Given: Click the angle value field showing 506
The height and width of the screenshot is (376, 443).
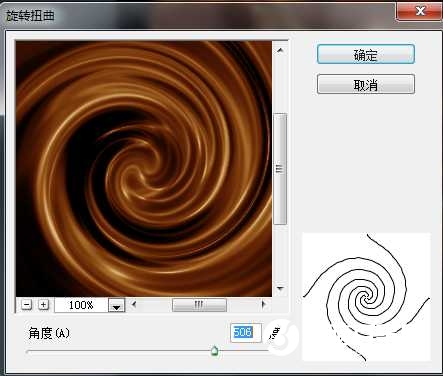Looking at the screenshot, I should [x=246, y=332].
